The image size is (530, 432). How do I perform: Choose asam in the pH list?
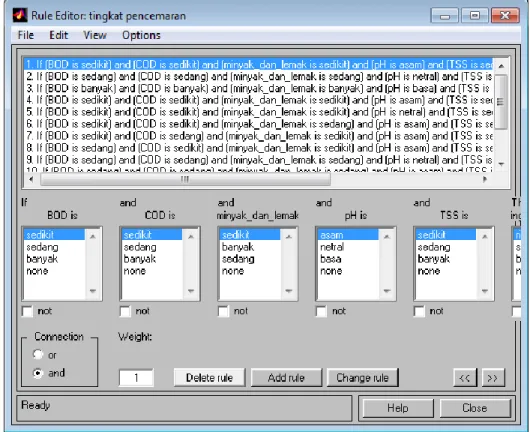pos(348,235)
